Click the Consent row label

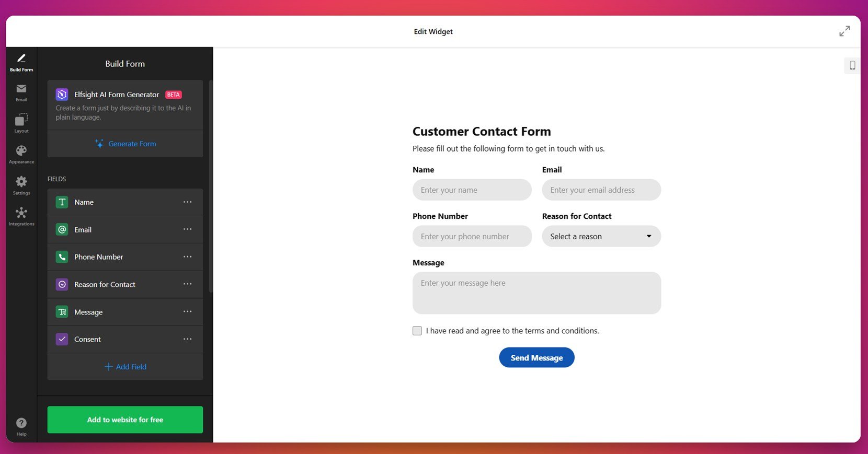87,339
